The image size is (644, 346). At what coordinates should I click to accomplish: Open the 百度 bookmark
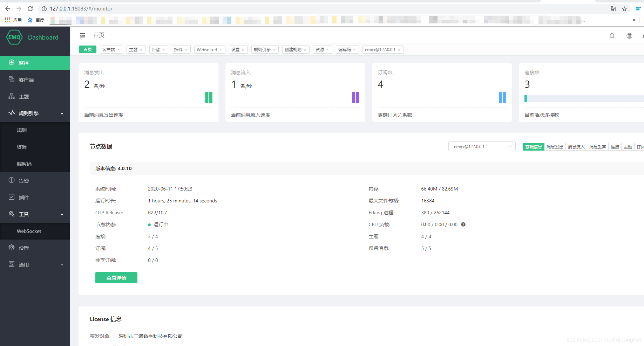pyautogui.click(x=36, y=20)
